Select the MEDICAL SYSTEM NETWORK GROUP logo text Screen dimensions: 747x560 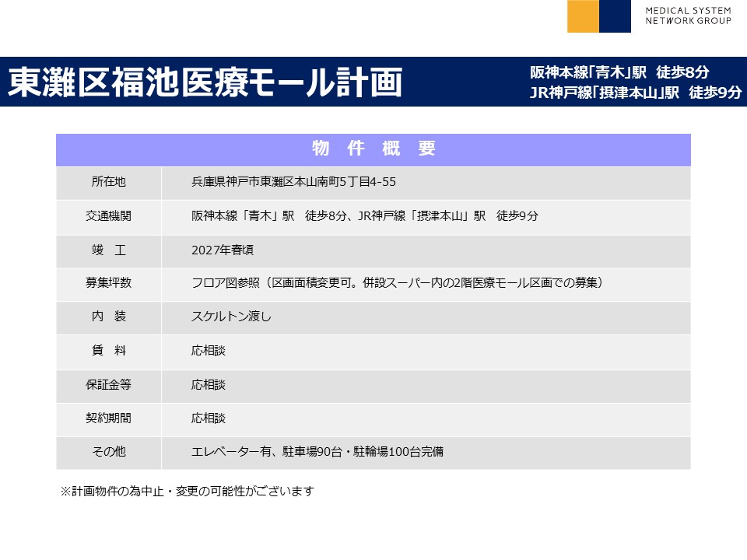pos(688,16)
